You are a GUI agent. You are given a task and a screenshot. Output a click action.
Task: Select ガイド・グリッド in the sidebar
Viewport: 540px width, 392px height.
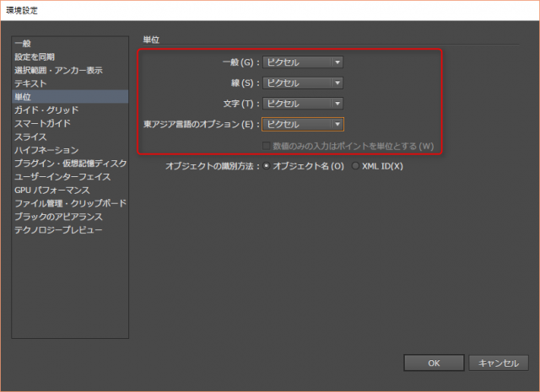(x=46, y=110)
